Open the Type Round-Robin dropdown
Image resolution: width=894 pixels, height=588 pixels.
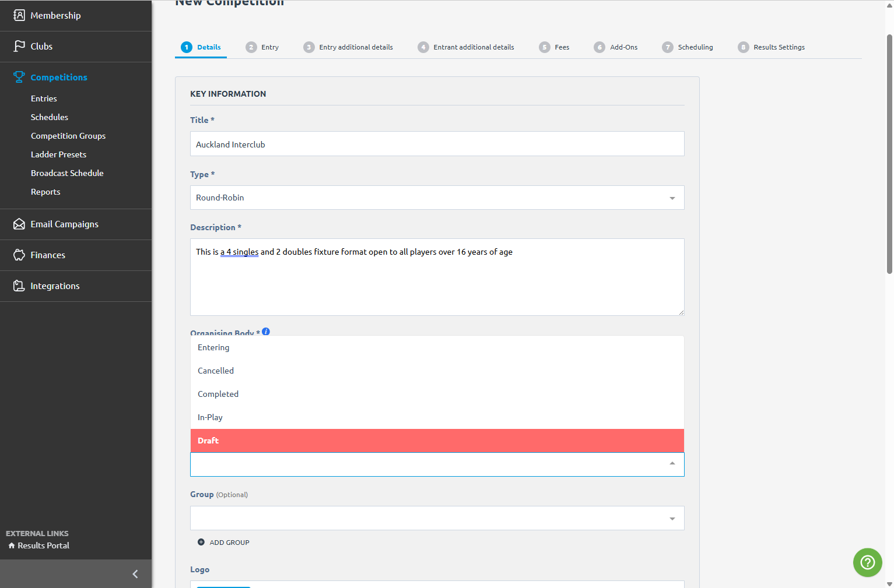(437, 198)
